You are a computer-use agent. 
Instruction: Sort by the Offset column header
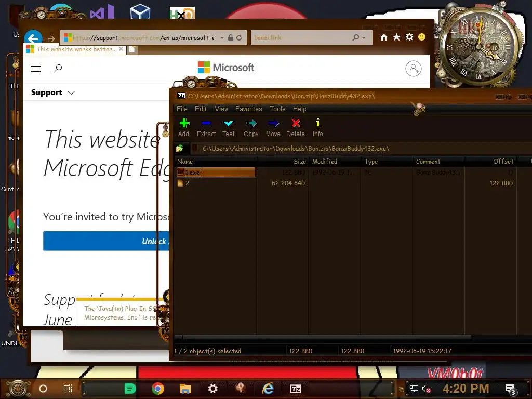tap(490, 162)
